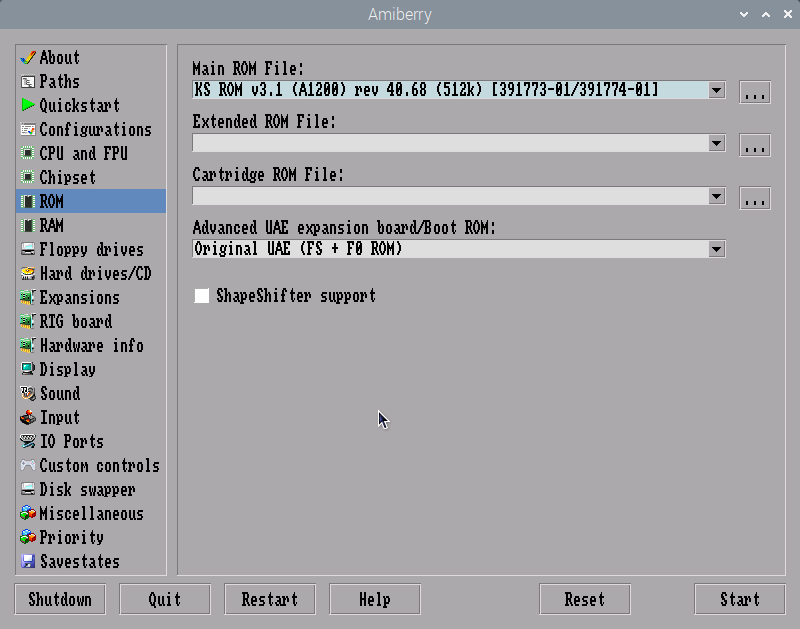
Task: Expand the Cartridge ROM File dropdown arrow
Action: pyautogui.click(x=716, y=196)
